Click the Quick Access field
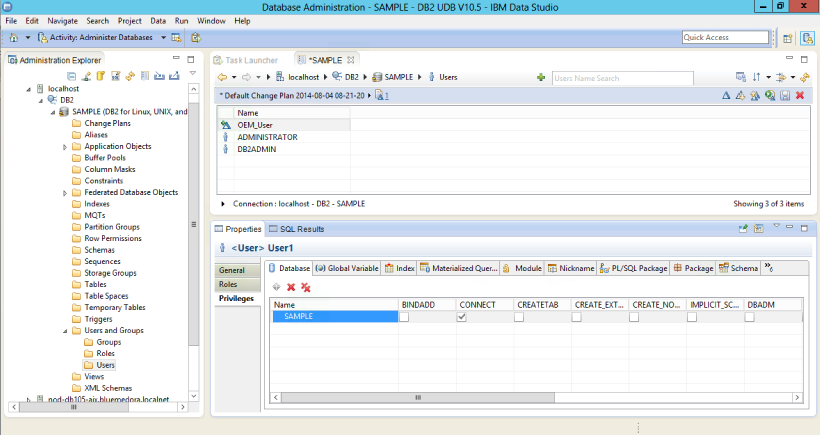Image resolution: width=820 pixels, height=435 pixels. 725,37
